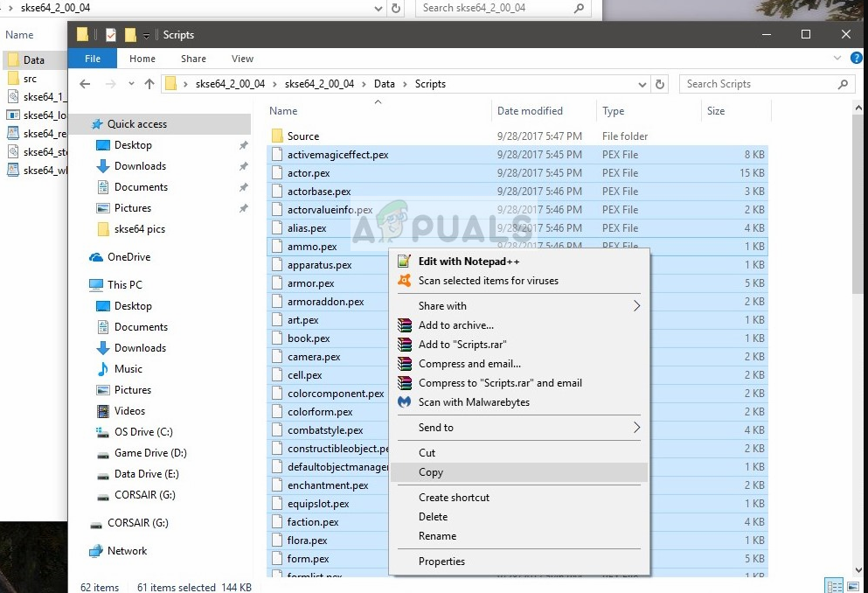Open Properties from context menu

[518, 562]
